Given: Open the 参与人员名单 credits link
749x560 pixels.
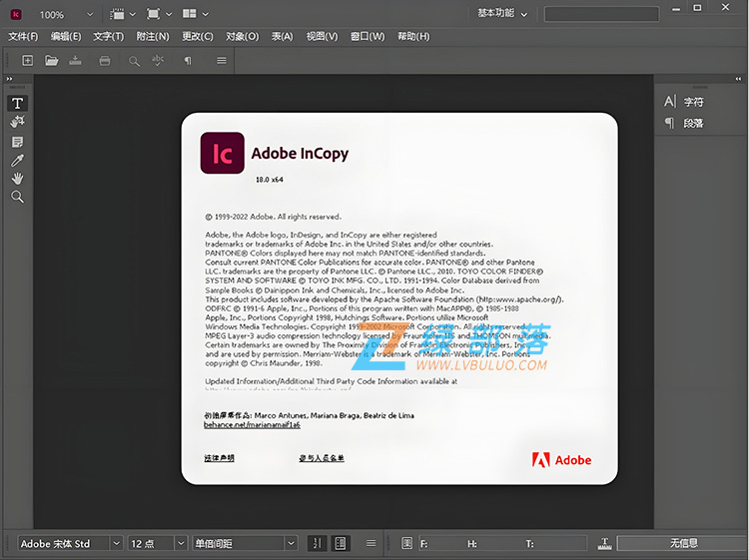Looking at the screenshot, I should [322, 458].
